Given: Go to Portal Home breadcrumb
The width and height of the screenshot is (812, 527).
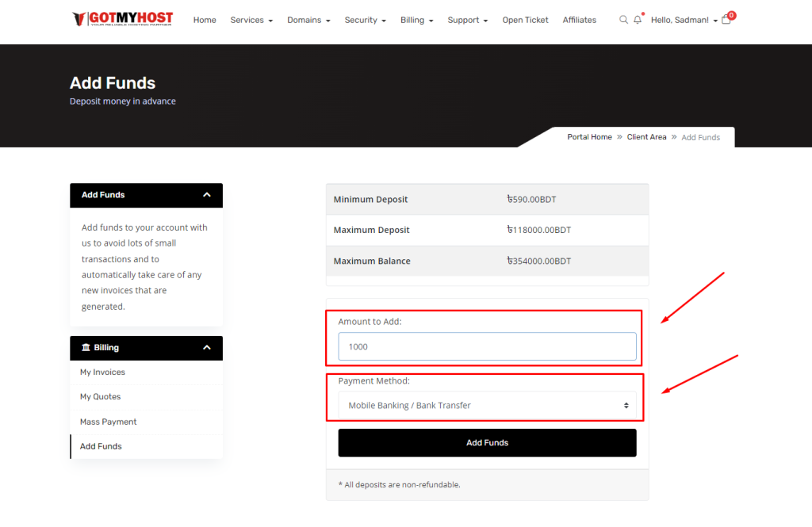Looking at the screenshot, I should (x=589, y=137).
